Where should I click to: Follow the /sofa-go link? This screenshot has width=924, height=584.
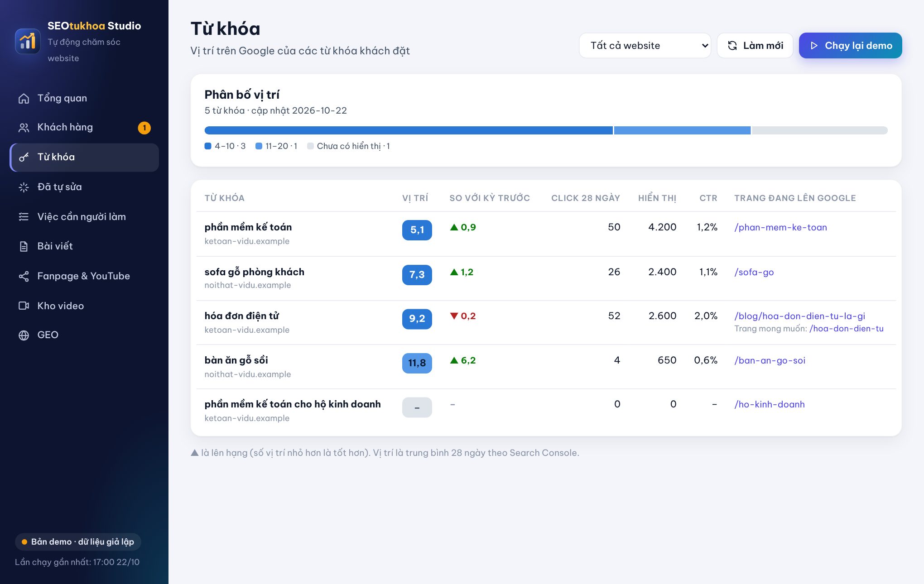(x=754, y=272)
